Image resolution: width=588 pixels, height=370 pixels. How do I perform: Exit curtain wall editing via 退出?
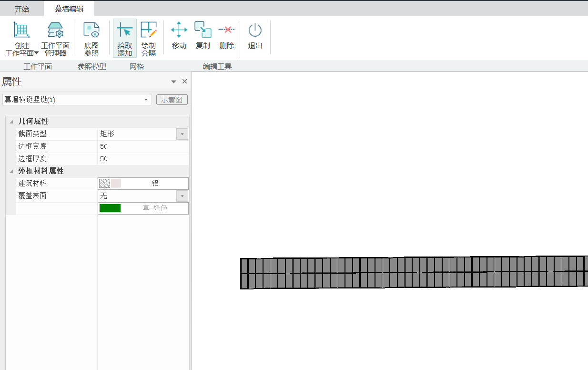(255, 31)
